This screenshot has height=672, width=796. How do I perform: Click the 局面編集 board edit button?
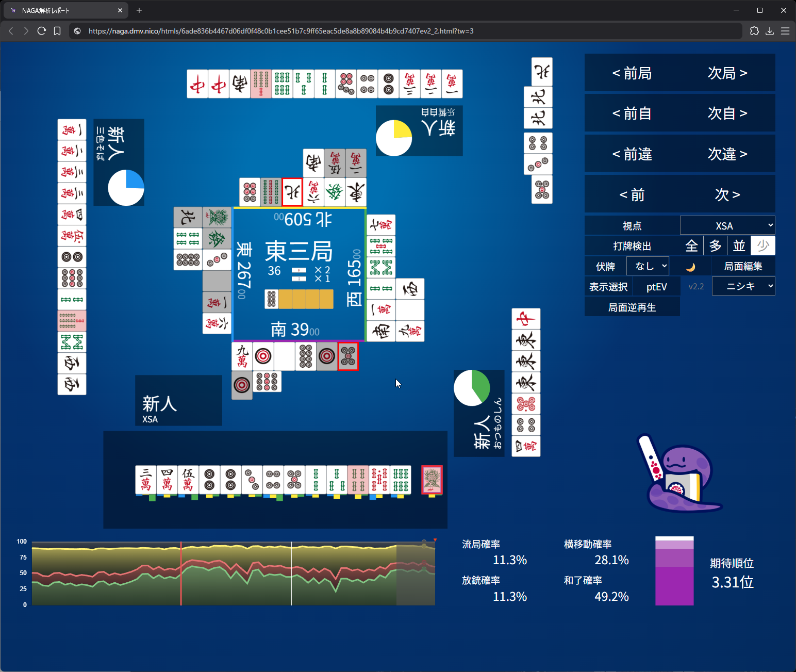(x=743, y=266)
